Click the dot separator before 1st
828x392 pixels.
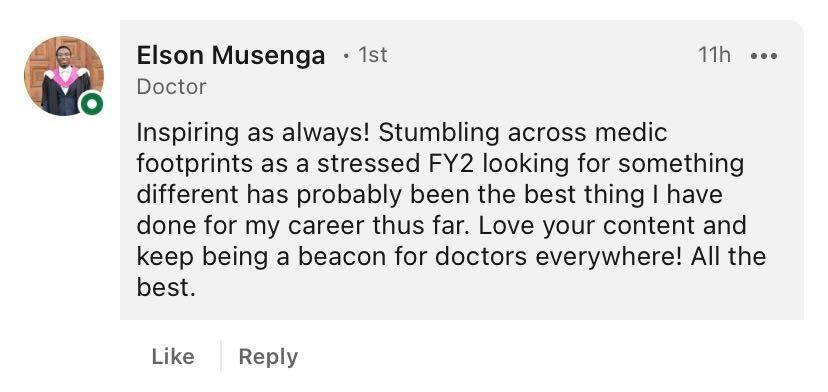coord(346,55)
